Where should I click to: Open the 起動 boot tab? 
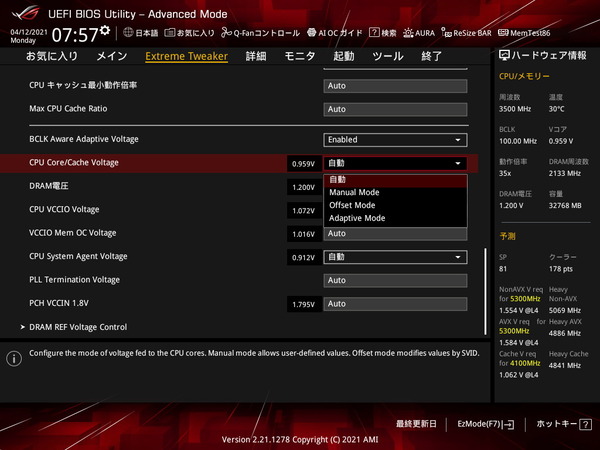click(344, 56)
